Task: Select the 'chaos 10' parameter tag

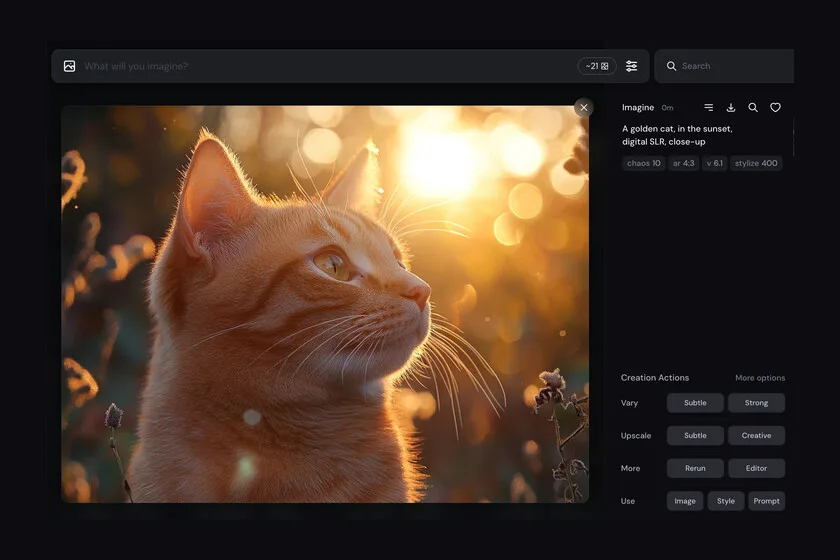Action: [643, 163]
